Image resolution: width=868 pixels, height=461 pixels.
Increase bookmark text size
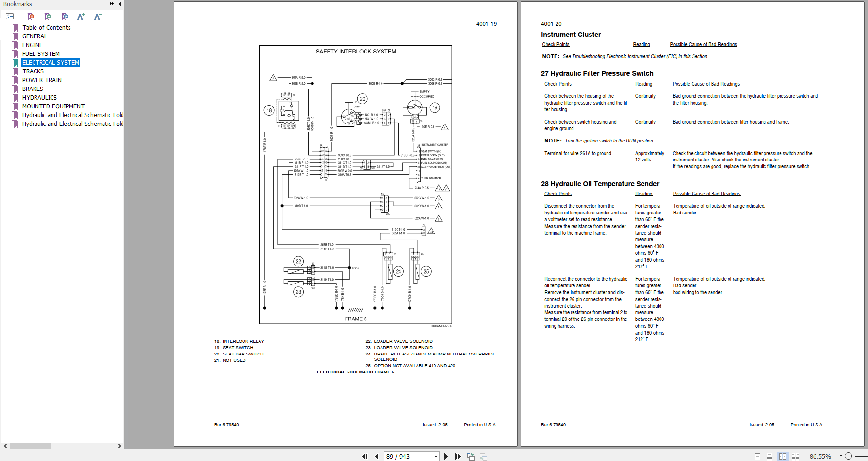[81, 17]
